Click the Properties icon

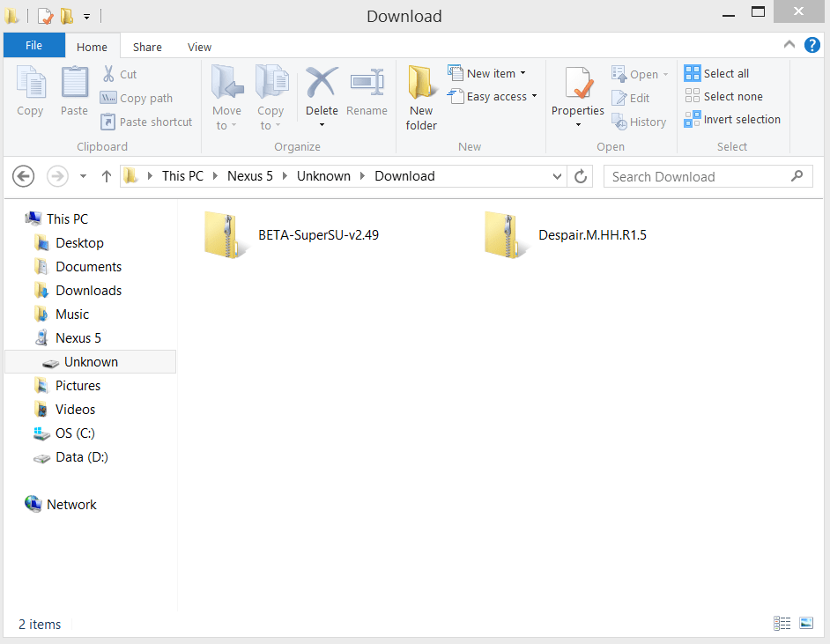point(577,84)
